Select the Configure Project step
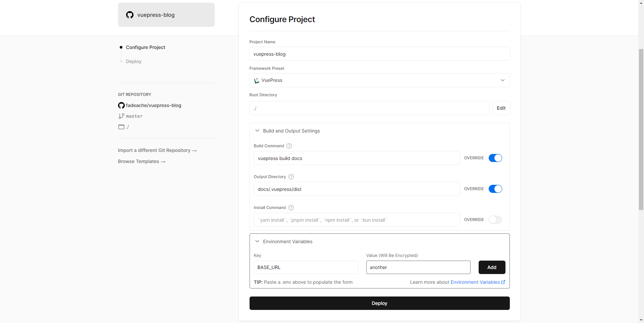 pyautogui.click(x=146, y=47)
